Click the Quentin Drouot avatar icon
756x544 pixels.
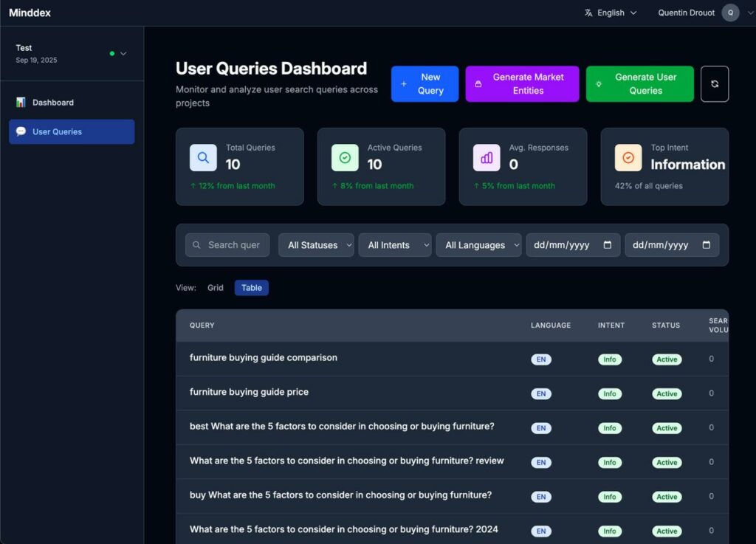(x=730, y=13)
